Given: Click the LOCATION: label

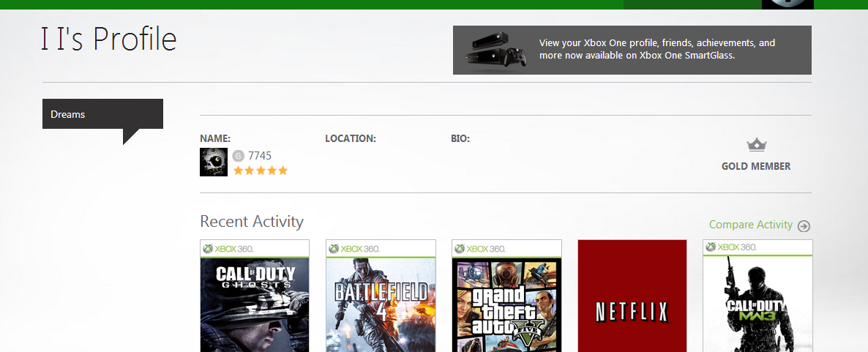Looking at the screenshot, I should 351,138.
